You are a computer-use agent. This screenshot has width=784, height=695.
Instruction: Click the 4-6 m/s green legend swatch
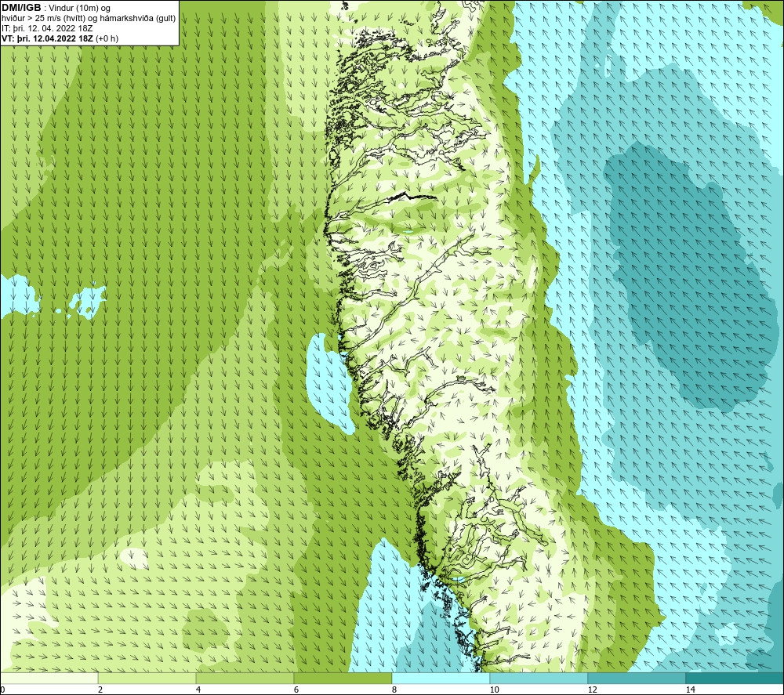pos(245,678)
